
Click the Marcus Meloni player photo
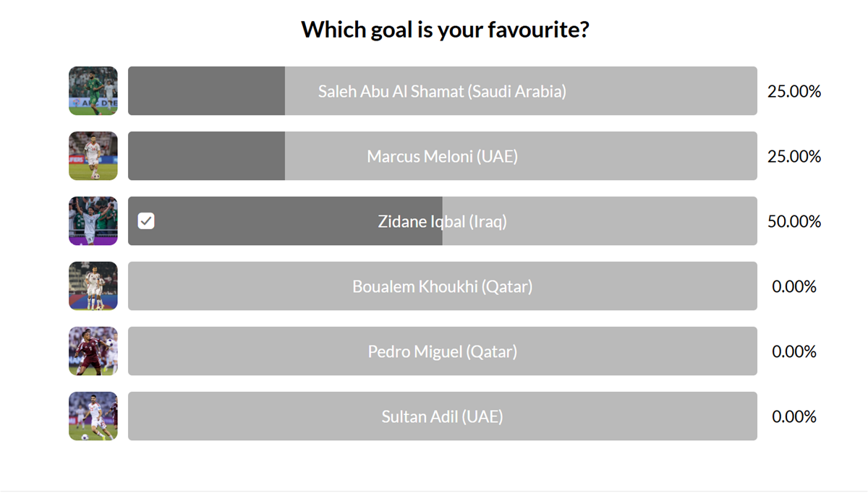pos(93,156)
